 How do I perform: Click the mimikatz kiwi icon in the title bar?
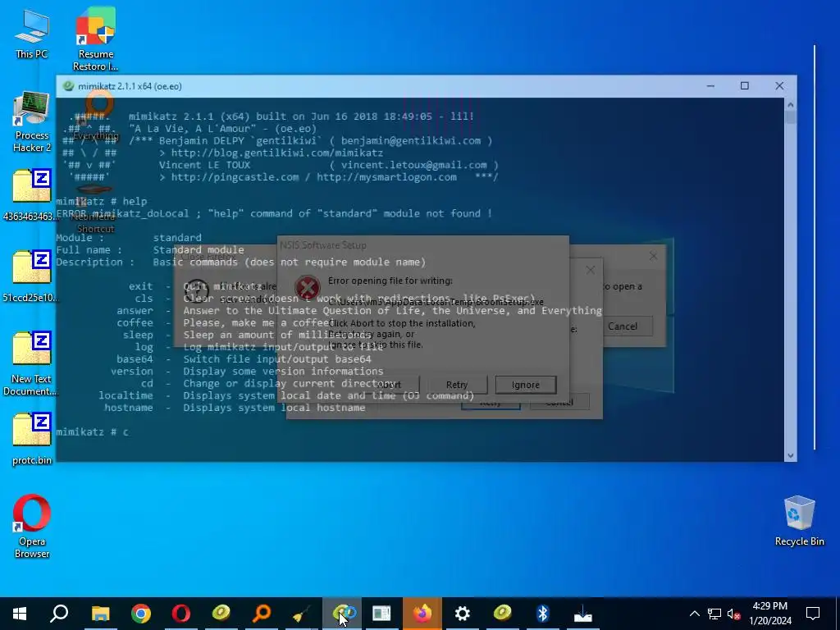pos(68,86)
